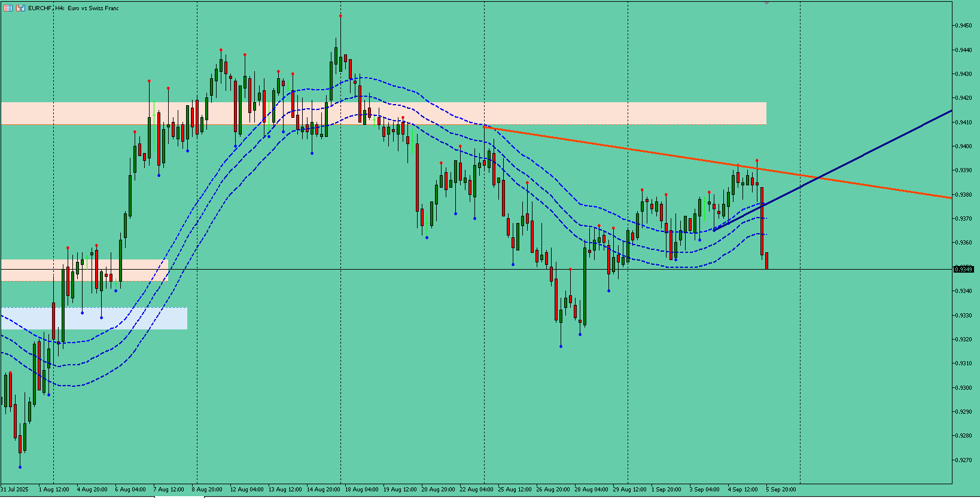Image resolution: width=980 pixels, height=498 pixels.
Task: Select the current price label 0.9349
Action: [963, 270]
